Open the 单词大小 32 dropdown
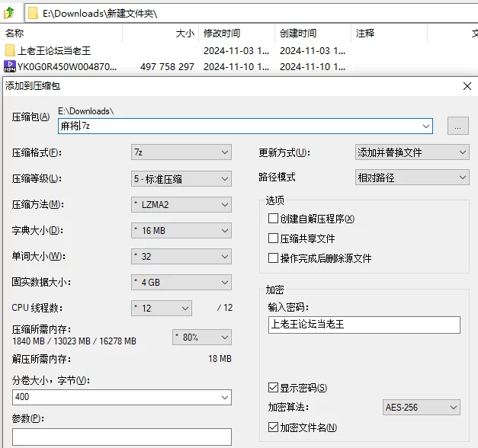 click(181, 256)
